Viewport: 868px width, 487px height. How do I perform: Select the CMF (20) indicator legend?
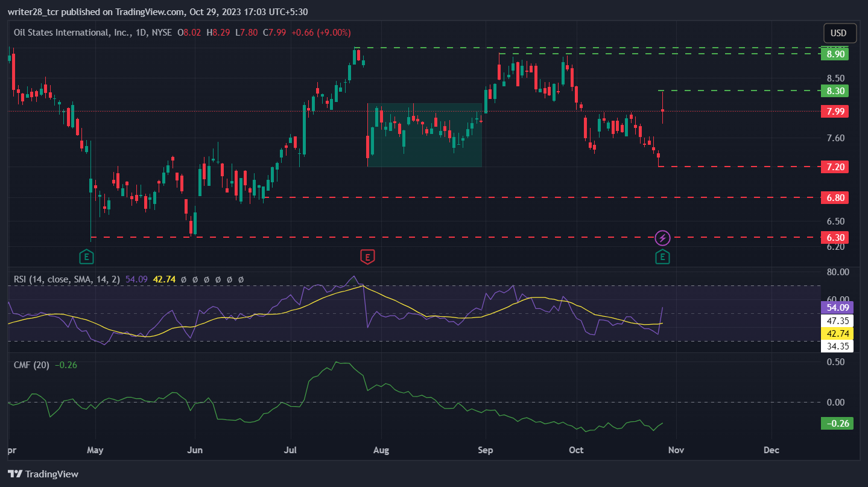[x=32, y=364]
